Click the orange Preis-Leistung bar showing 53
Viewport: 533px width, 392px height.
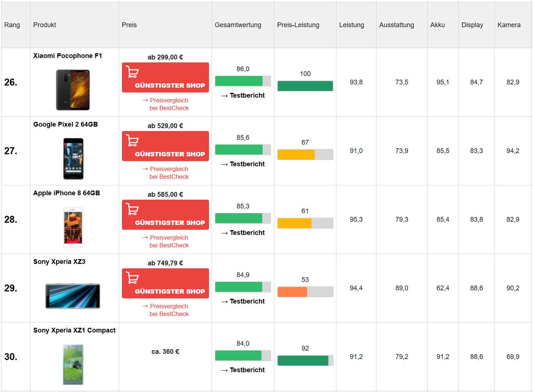(305, 292)
